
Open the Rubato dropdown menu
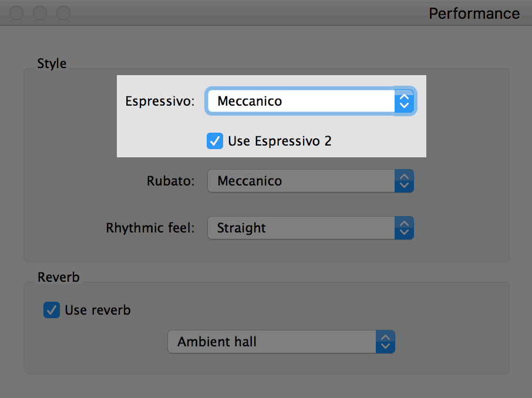click(311, 181)
